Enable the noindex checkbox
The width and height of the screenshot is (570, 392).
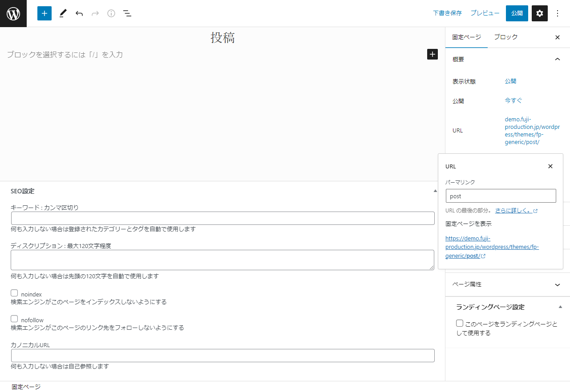click(x=14, y=293)
